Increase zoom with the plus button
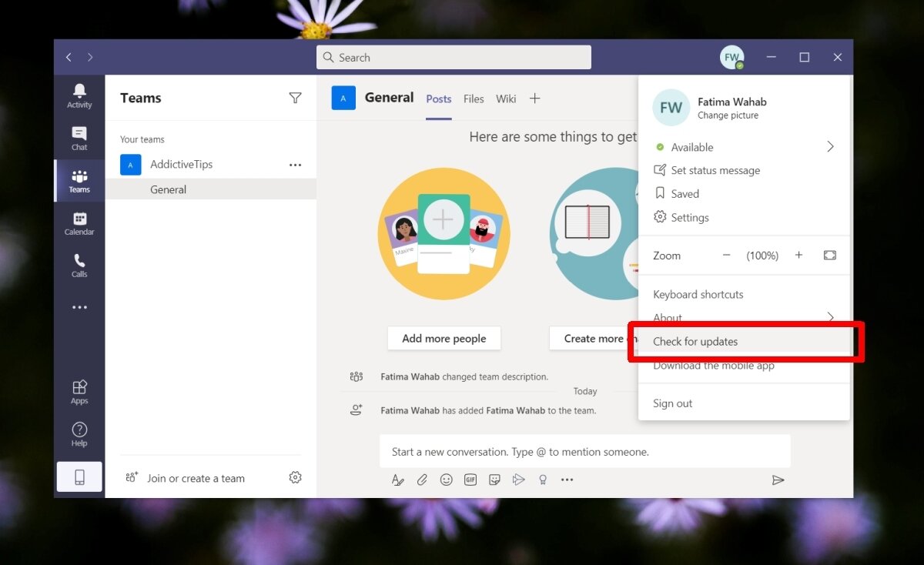924x565 pixels. [798, 256]
